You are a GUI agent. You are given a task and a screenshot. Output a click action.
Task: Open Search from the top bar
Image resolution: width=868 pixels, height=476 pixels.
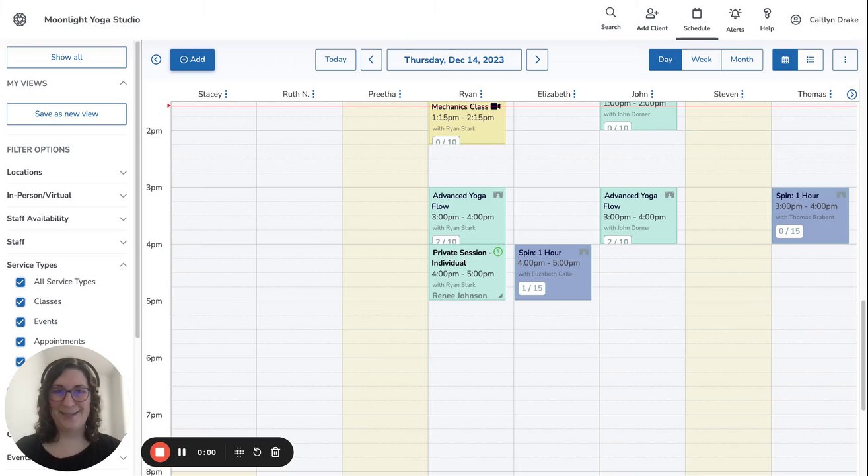[x=610, y=19]
